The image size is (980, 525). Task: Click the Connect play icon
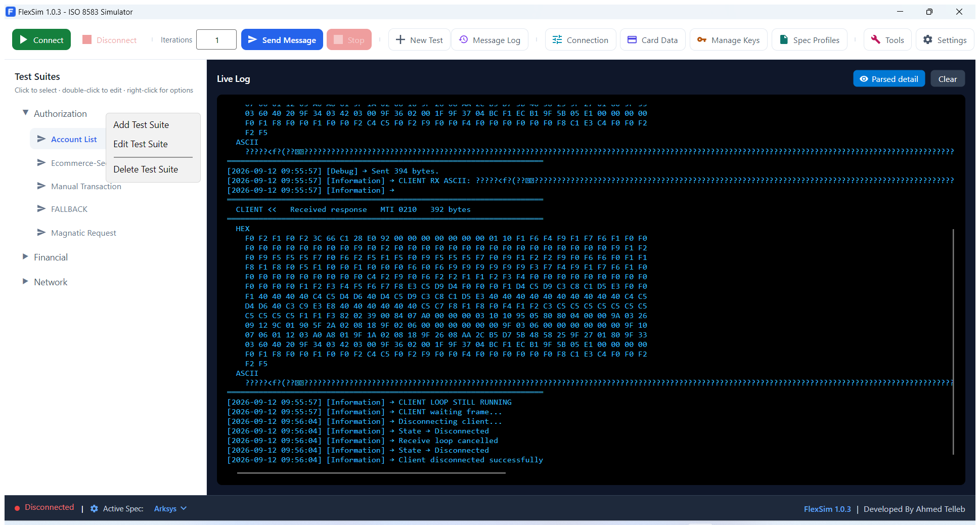[x=23, y=39]
